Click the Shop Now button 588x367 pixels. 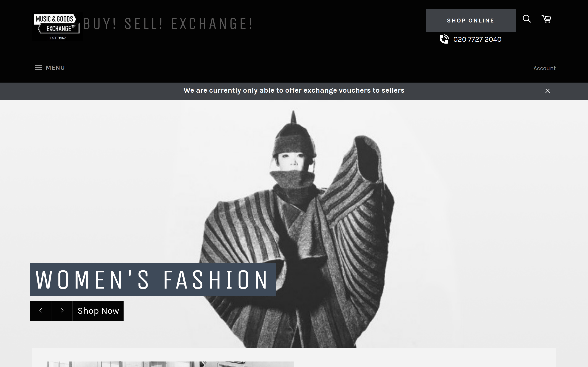(x=98, y=311)
